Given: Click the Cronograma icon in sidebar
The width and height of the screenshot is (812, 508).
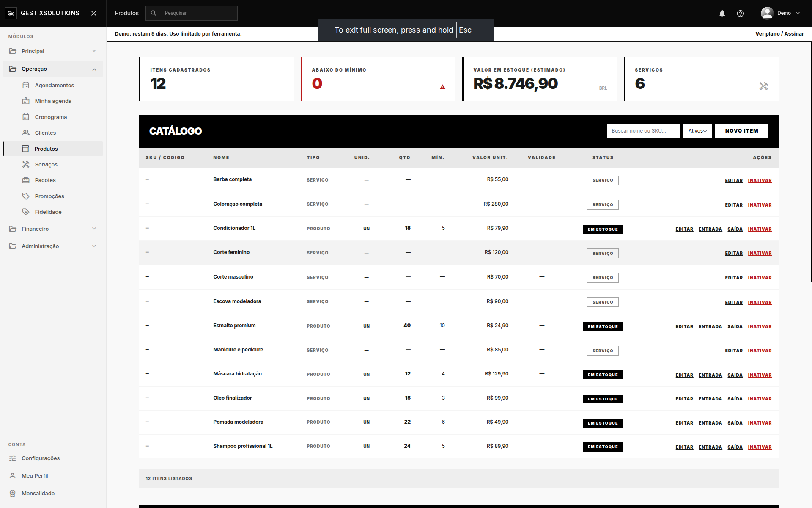Looking at the screenshot, I should coord(26,117).
